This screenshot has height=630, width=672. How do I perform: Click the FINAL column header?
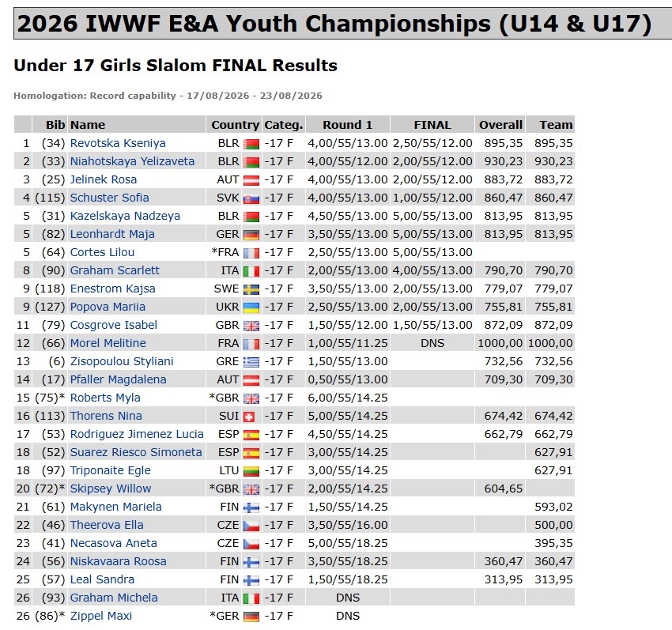click(x=432, y=125)
